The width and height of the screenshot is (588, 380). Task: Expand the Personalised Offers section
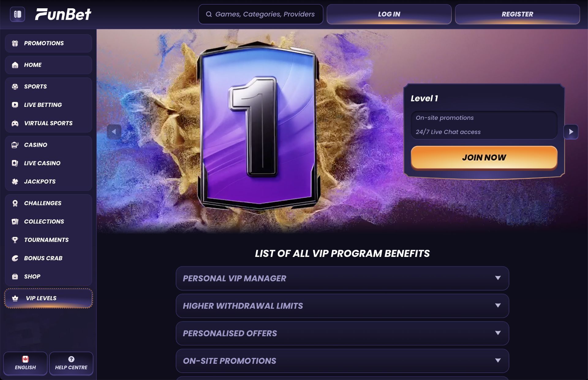pos(342,333)
